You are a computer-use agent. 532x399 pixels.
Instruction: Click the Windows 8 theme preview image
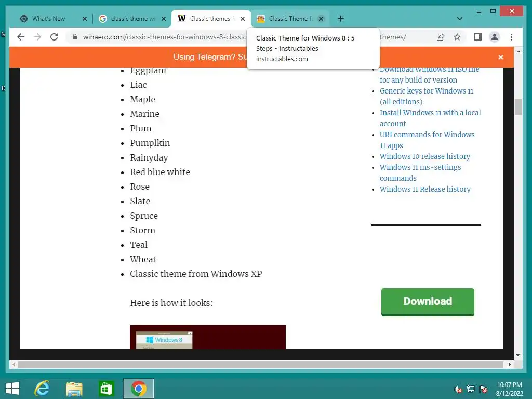coord(208,337)
